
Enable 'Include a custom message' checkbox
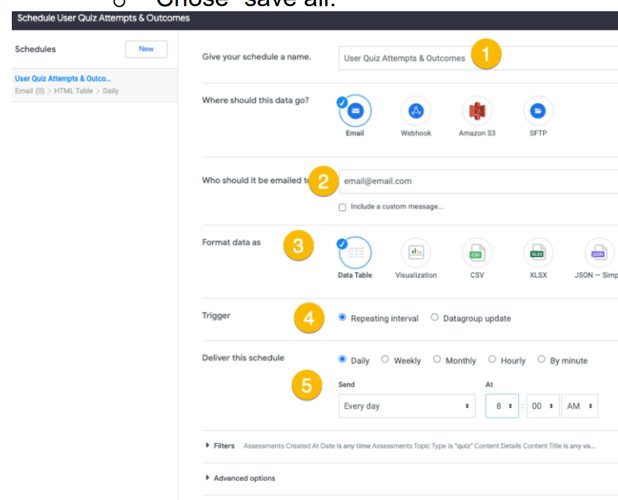point(343,207)
